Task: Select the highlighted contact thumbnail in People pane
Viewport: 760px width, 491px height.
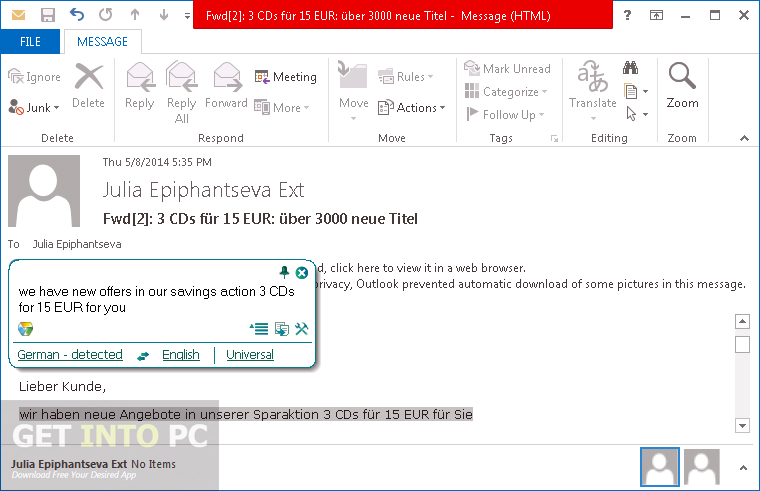Action: pos(660,467)
